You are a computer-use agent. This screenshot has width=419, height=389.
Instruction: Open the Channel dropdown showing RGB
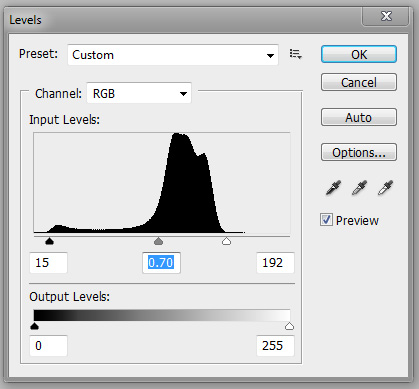[139, 93]
